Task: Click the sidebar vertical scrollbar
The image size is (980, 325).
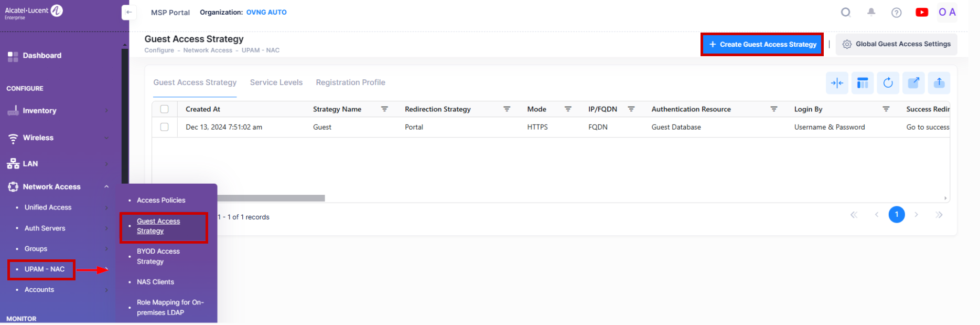Action: click(125, 116)
